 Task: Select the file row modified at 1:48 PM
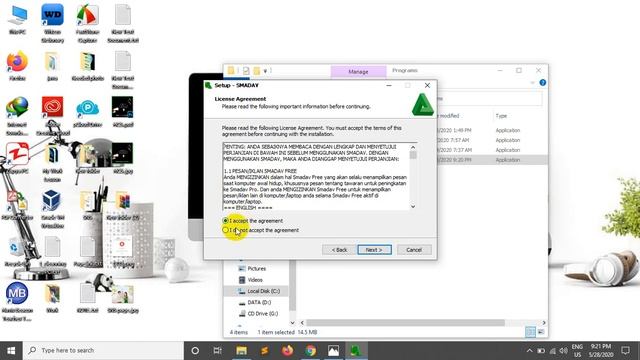click(492, 130)
